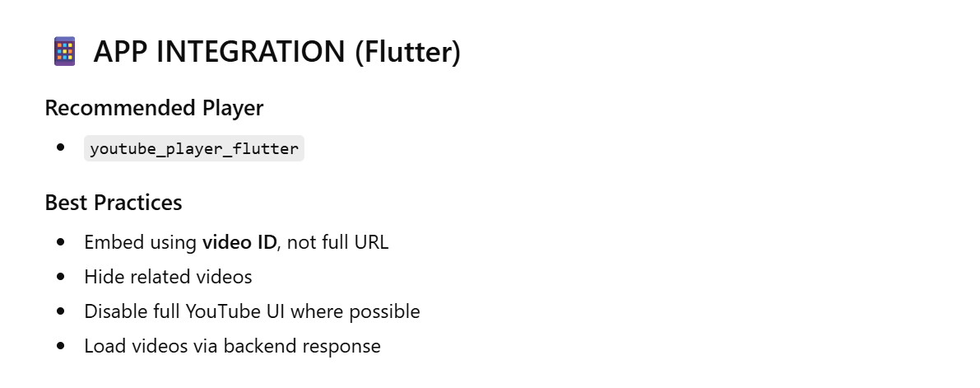
Task: Click "(Flutter)" in the main heading
Action: [407, 51]
